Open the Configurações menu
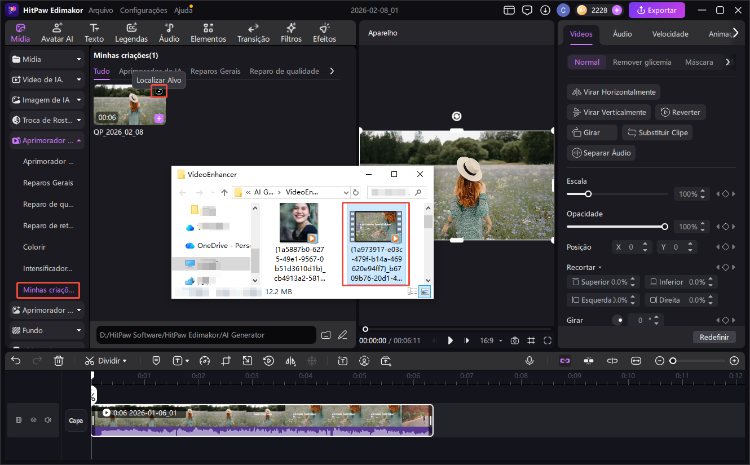 point(143,10)
